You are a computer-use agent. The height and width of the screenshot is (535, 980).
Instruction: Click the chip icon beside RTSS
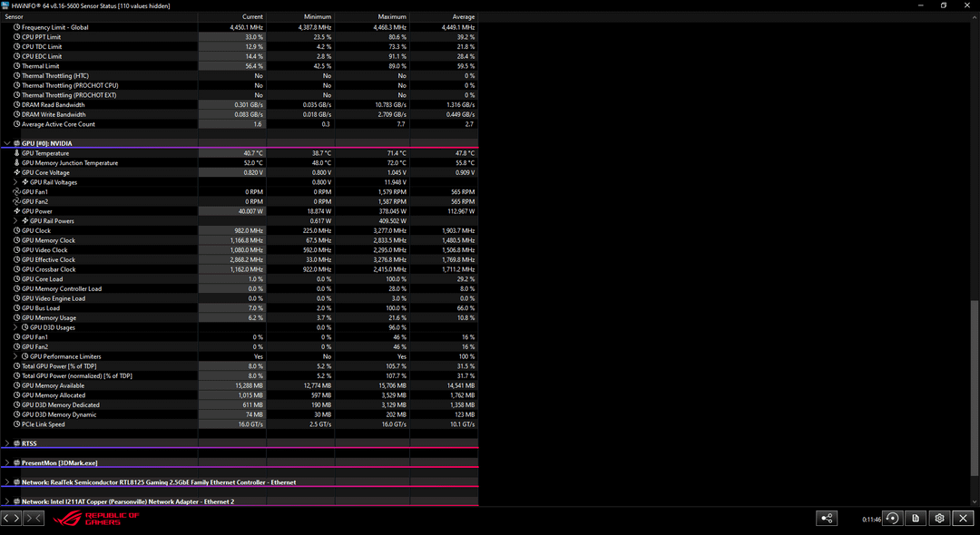17,443
